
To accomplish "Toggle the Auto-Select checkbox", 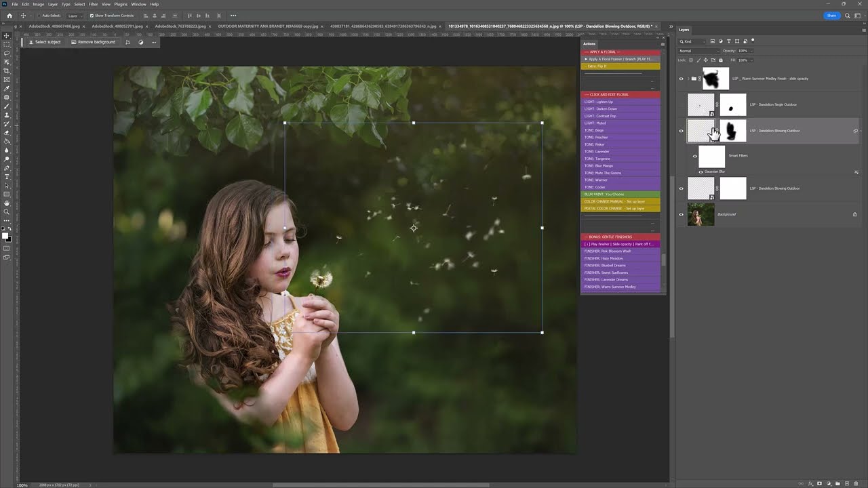I will (38, 16).
